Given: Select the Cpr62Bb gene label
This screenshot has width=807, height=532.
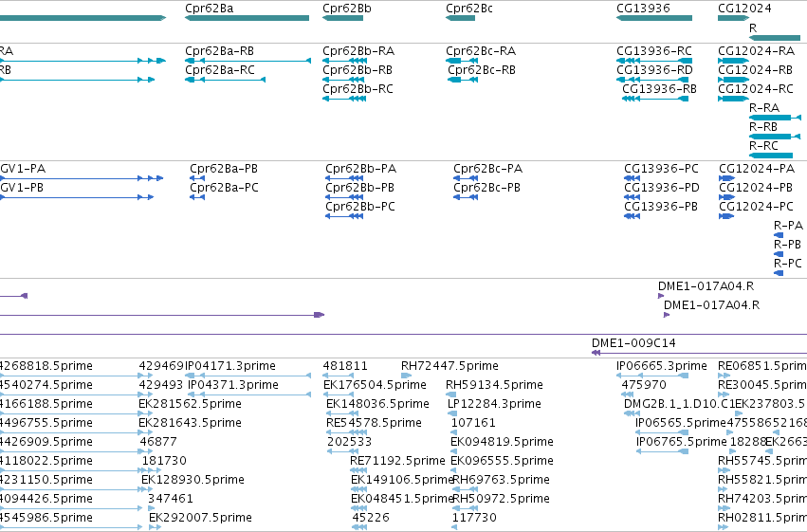Looking at the screenshot, I should point(347,9).
